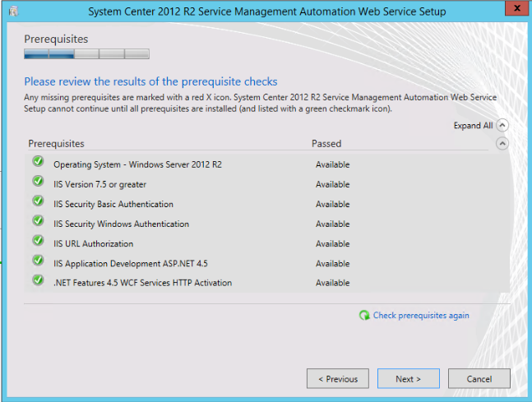The image size is (532, 402).
Task: Click checkmark icon for WCF Services HTTP Activation
Action: pyautogui.click(x=38, y=280)
